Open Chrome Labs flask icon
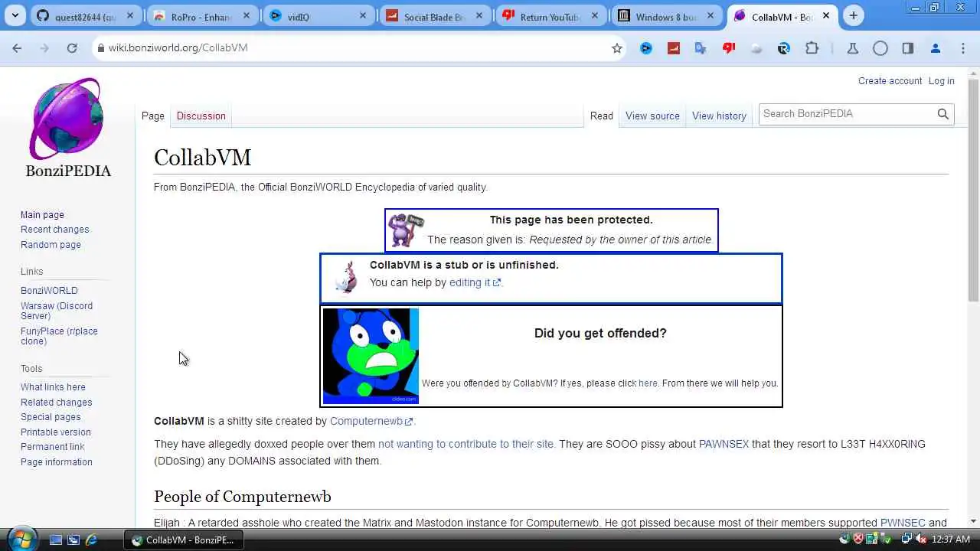 tap(852, 47)
